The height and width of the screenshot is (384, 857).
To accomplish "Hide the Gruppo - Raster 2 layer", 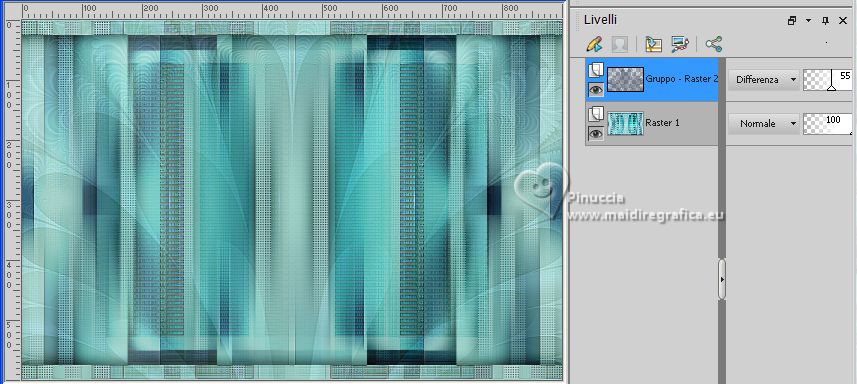I will [x=596, y=90].
